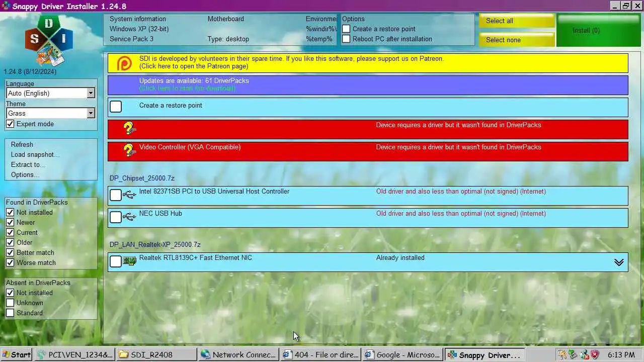Click version text 1.24.8 (8/12/2024)
Screen dimensions: 644x362
pos(30,72)
